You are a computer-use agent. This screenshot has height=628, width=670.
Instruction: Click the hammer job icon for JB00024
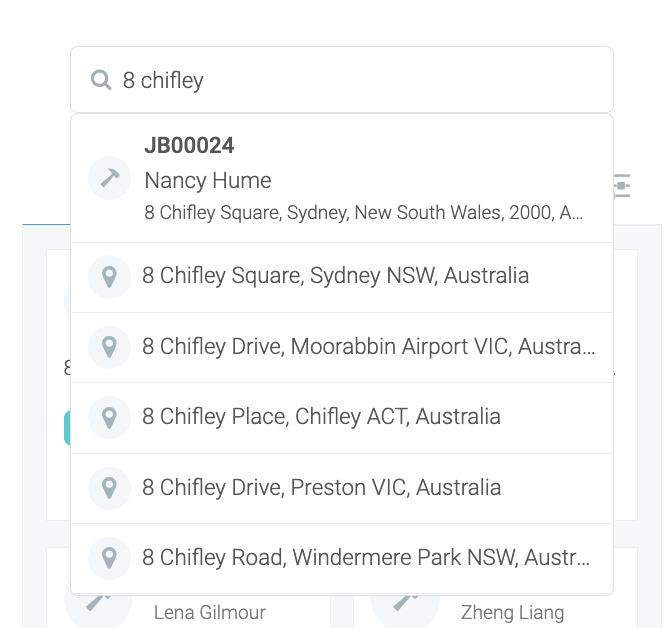click(109, 178)
